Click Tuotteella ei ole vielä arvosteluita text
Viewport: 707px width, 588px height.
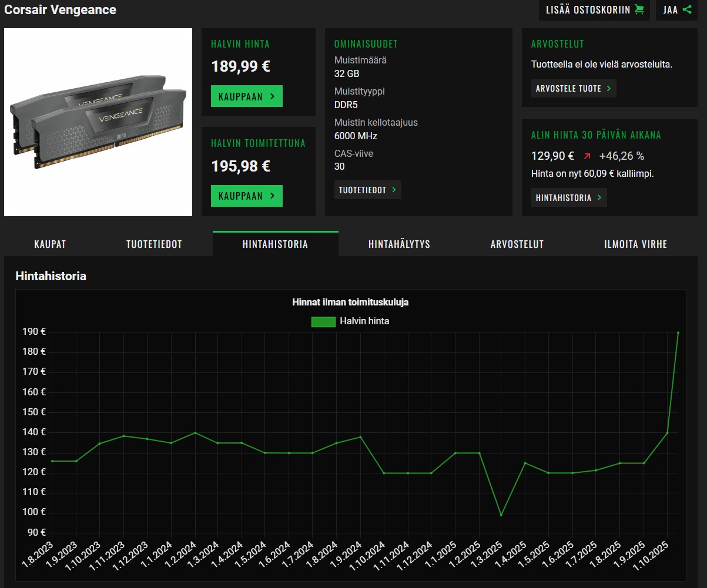pos(602,65)
